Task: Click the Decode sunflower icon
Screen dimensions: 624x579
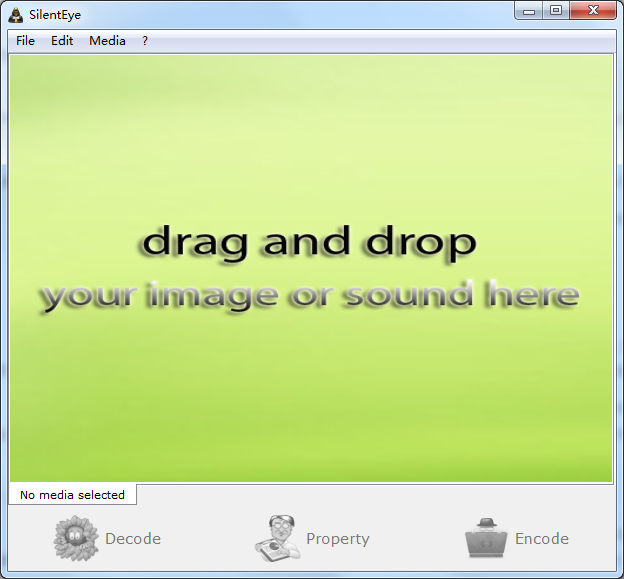Action: tap(76, 538)
